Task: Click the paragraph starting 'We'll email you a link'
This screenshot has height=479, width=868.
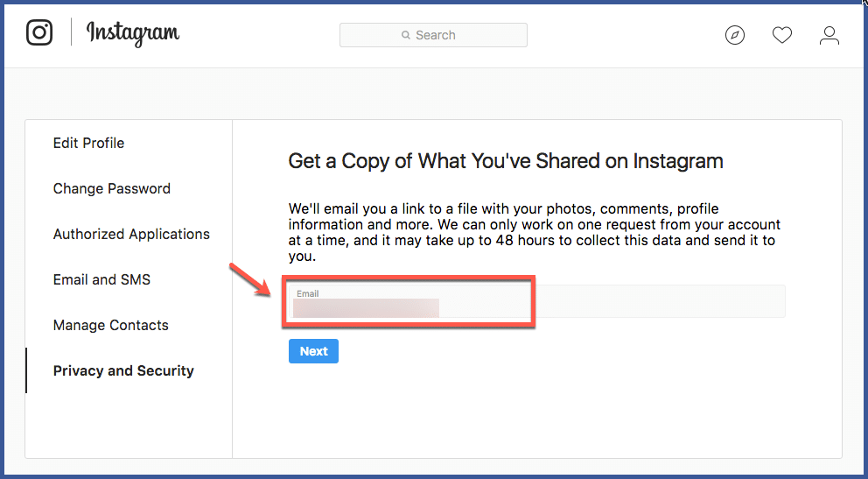Action: click(535, 233)
